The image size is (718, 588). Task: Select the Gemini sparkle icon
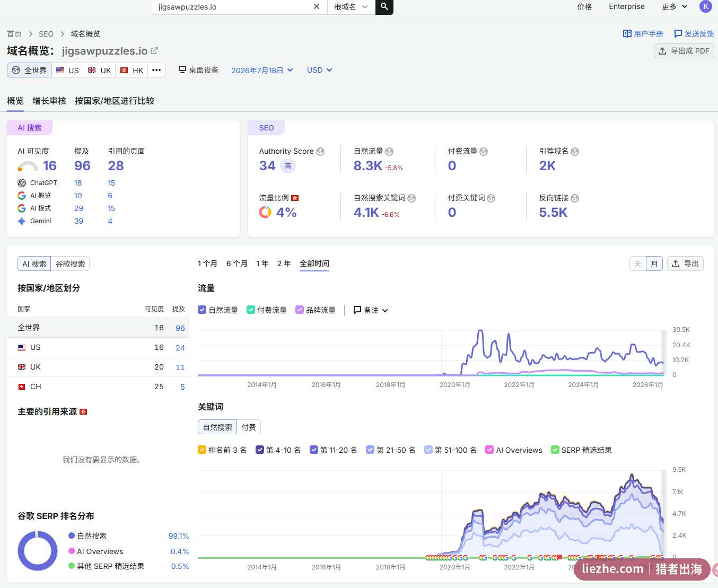(x=22, y=221)
